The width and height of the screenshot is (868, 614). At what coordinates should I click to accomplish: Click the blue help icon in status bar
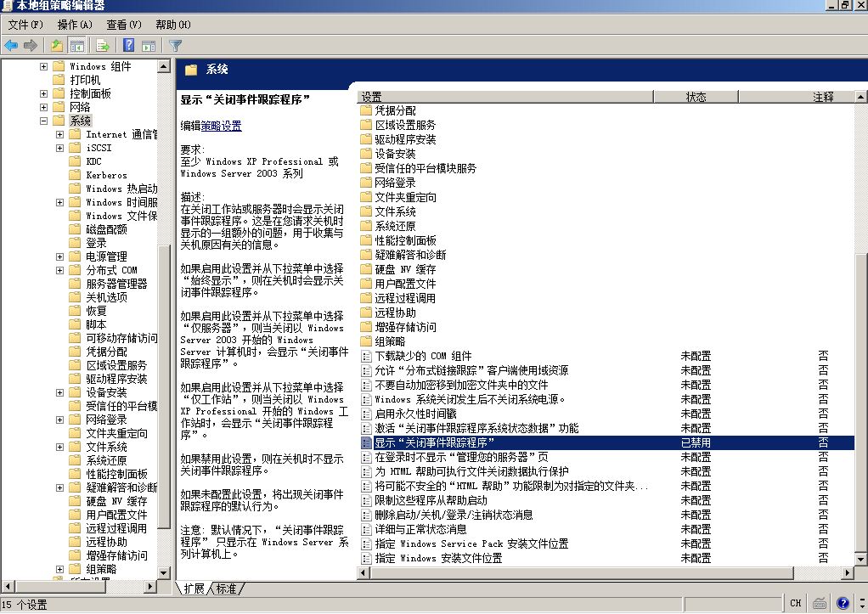coord(843,604)
